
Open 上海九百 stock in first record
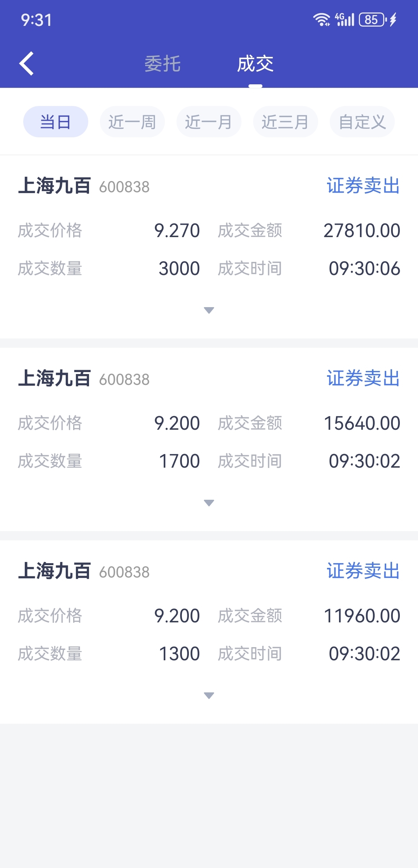[x=55, y=186]
